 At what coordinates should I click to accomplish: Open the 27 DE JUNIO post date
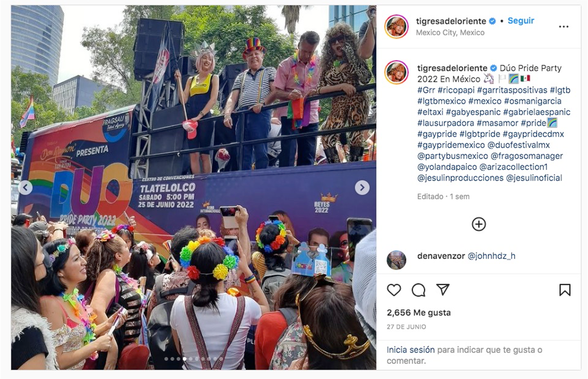[x=406, y=327]
